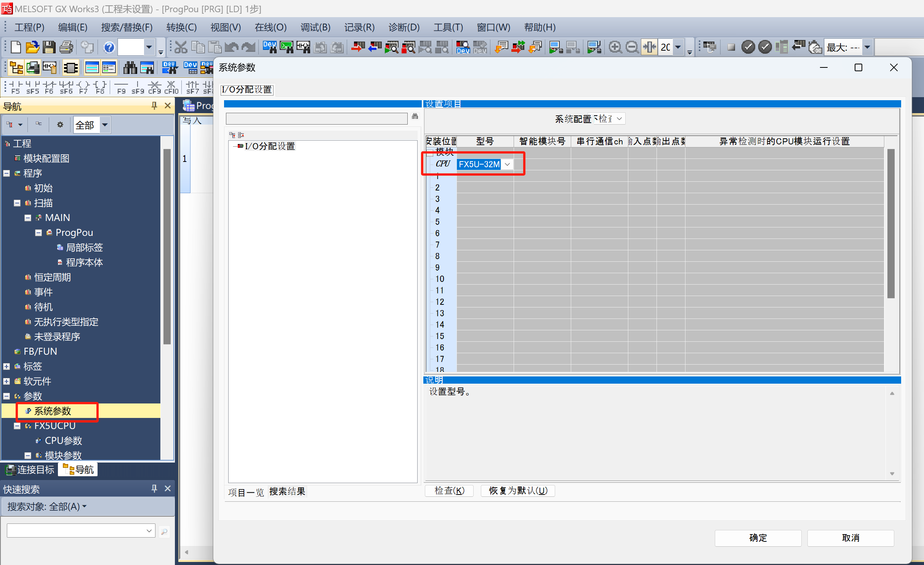Click the binoculars find icon in second toolbar
Viewport: 924px width, 565px height.
130,68
